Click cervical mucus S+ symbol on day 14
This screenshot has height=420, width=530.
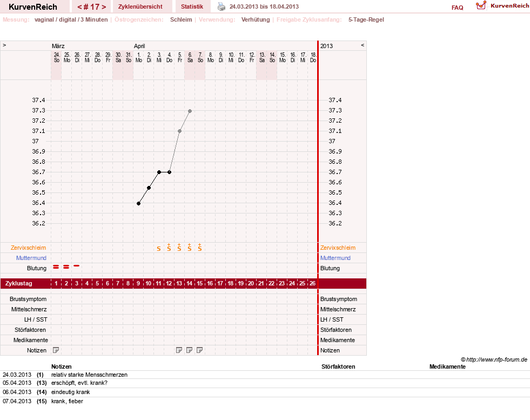click(x=189, y=247)
